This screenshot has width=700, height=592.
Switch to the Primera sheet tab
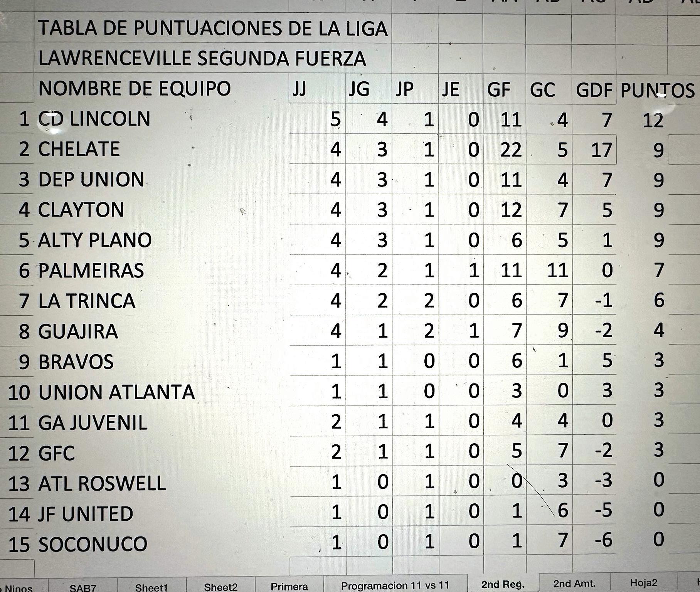(289, 585)
